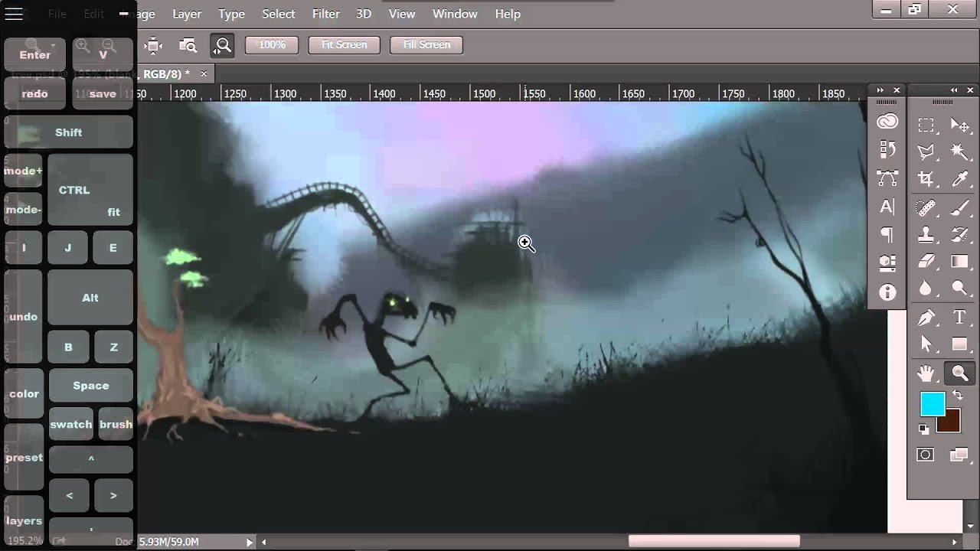Viewport: 980px width, 551px height.
Task: Open the Creative Cloud Libraries panel
Action: pyautogui.click(x=887, y=122)
